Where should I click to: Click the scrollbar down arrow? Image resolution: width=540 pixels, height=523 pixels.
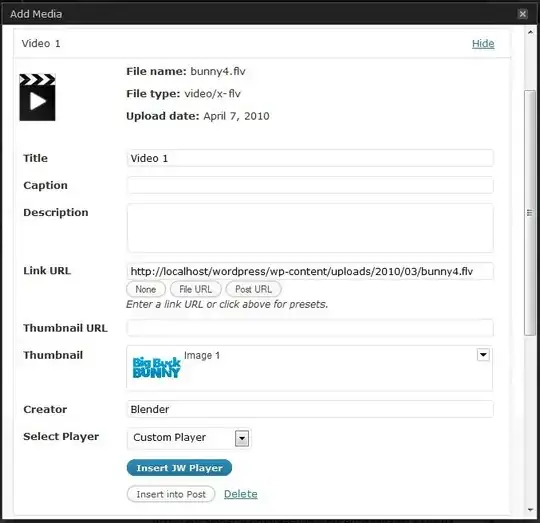tap(530, 510)
